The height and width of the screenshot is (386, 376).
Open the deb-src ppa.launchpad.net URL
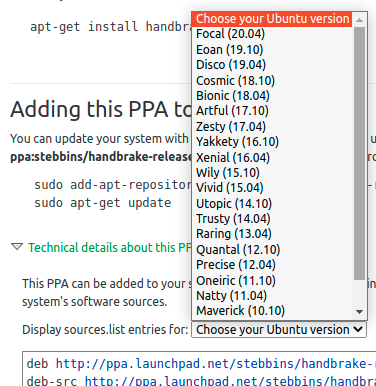[x=230, y=380]
